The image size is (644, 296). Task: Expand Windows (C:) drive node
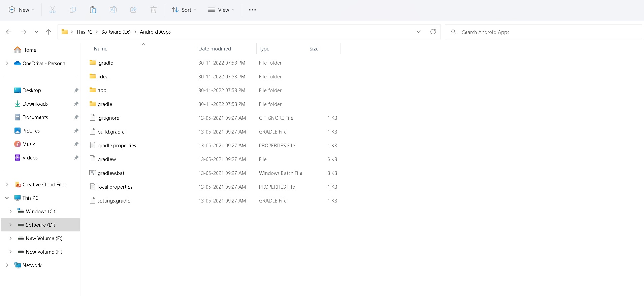click(10, 211)
